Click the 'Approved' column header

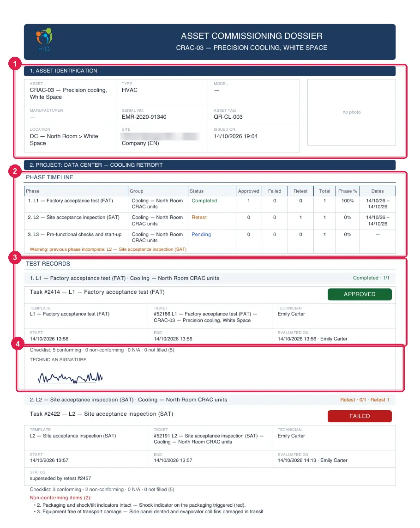coord(249,191)
